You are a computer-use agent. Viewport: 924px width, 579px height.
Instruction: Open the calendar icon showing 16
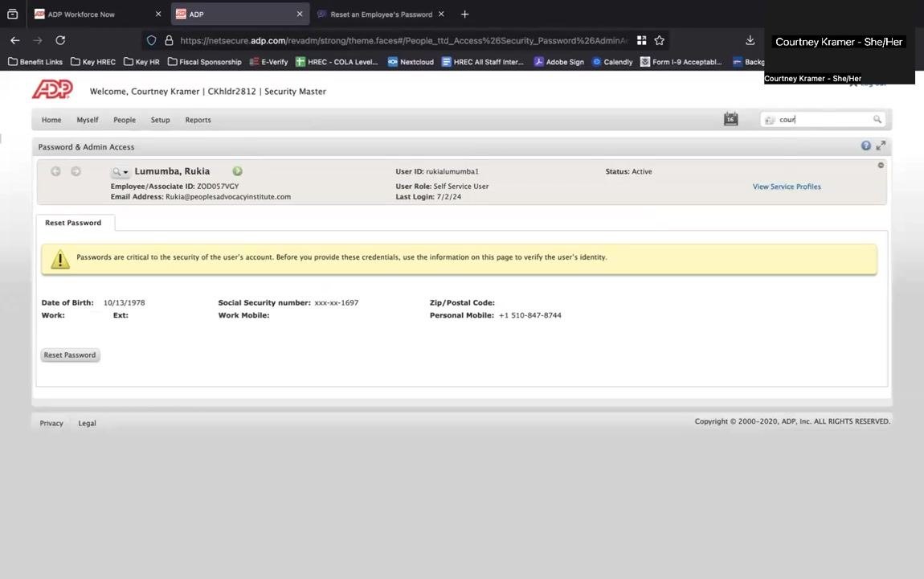click(730, 119)
